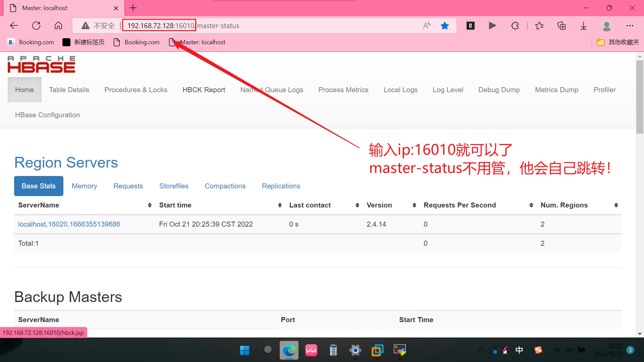The image size is (644, 362).
Task: Switch to the Memory stats tab
Action: 84,186
